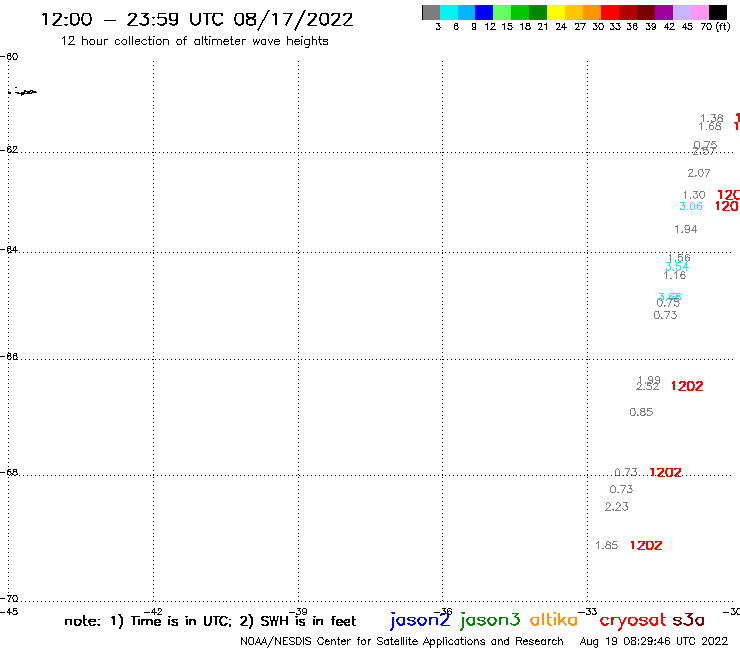The image size is (740, 650).
Task: Click the blue jason2 satellite label
Action: [420, 620]
